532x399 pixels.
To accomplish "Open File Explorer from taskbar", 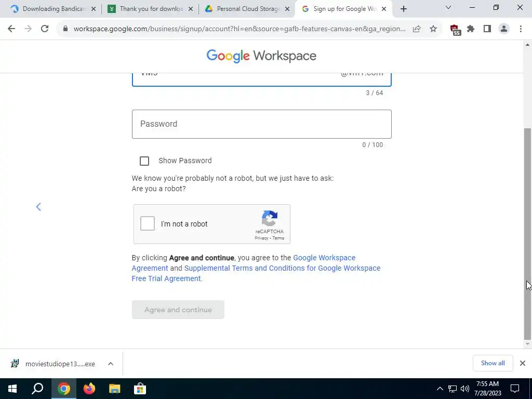I will click(114, 389).
